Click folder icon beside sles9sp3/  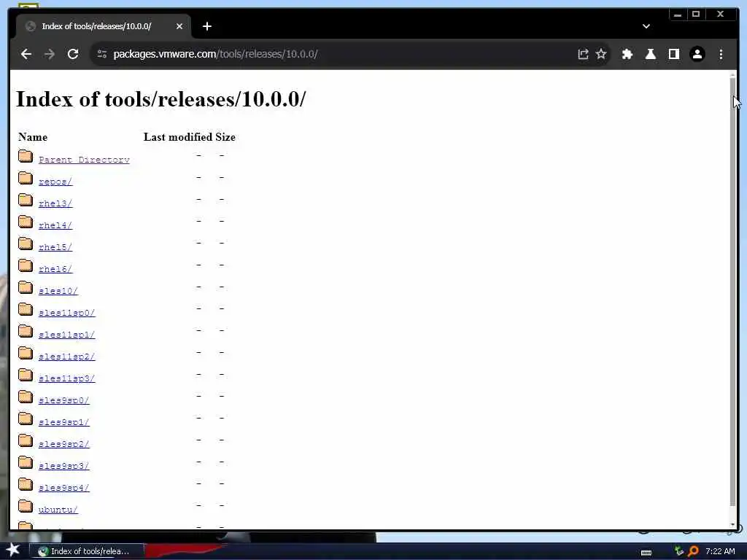(x=26, y=463)
